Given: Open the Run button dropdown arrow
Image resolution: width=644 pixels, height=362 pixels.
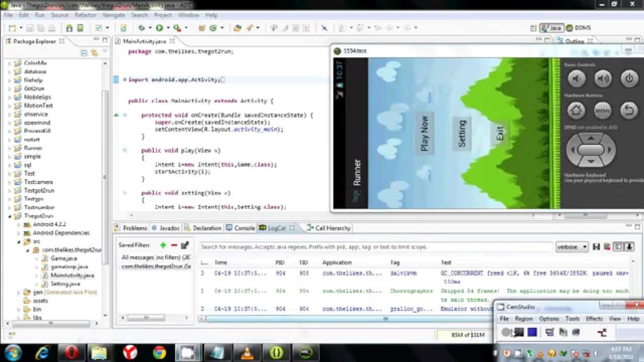Looking at the screenshot, I should [168, 28].
